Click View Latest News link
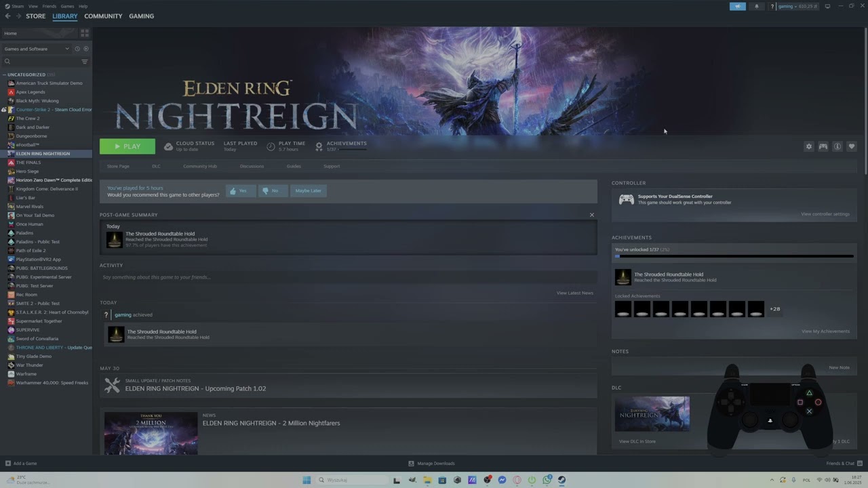 (x=575, y=293)
